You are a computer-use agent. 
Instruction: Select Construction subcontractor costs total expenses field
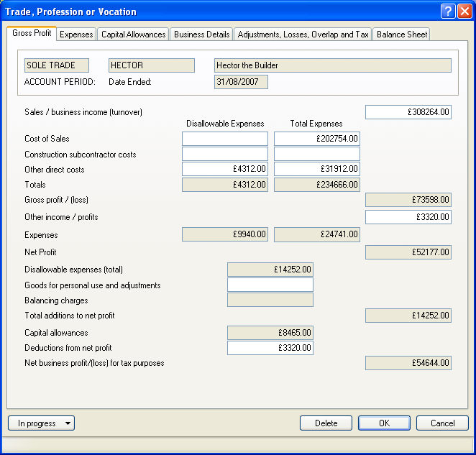coord(317,155)
